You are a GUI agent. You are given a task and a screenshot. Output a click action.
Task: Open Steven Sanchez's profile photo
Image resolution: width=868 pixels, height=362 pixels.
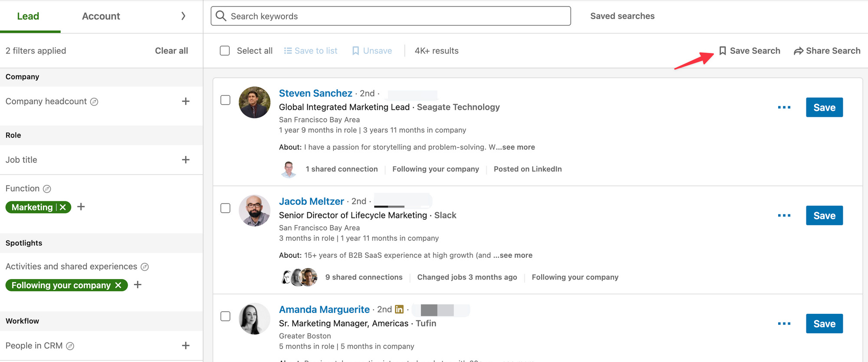[x=254, y=102]
